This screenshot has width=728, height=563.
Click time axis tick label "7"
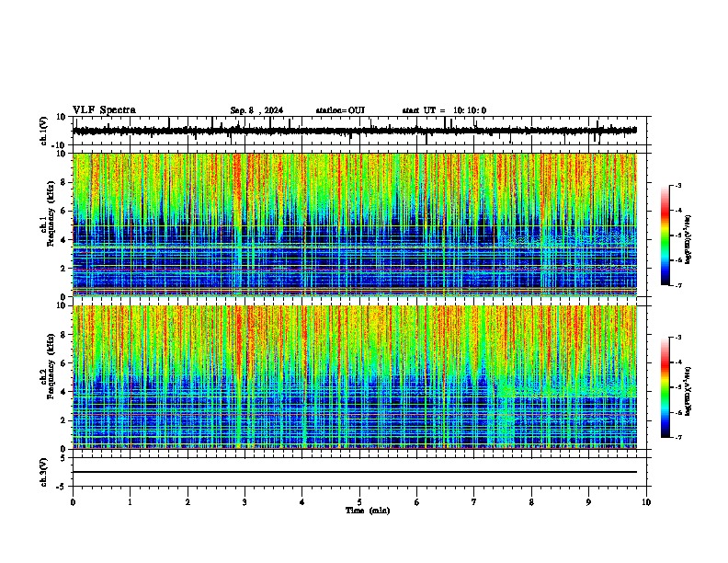click(474, 502)
